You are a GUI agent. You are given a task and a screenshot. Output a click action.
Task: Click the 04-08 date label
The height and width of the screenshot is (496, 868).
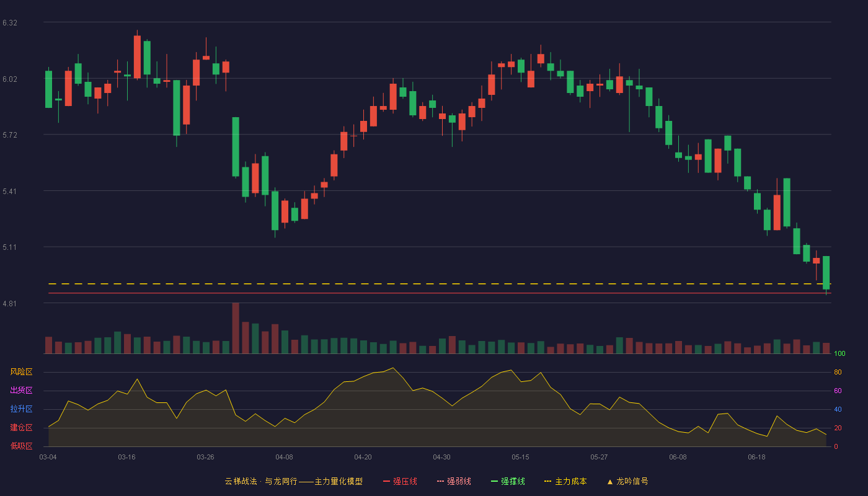point(284,457)
